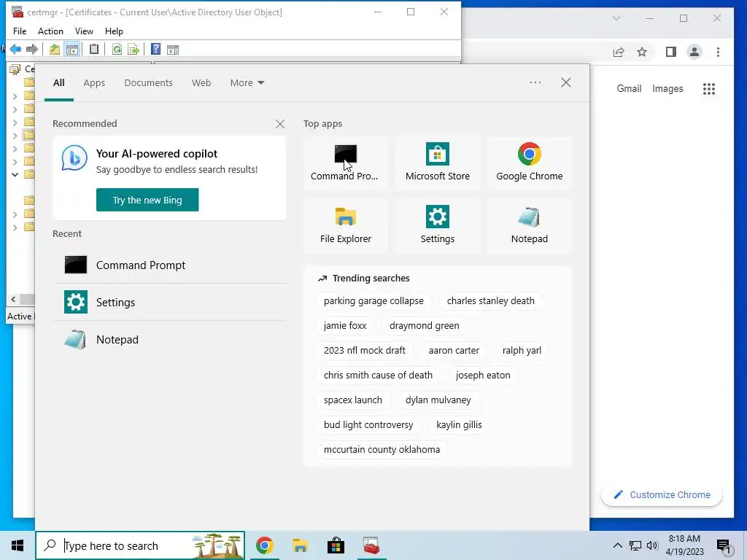This screenshot has height=560, width=747.
Task: Click the Back arrow in certmgr toolbar
Action: click(15, 49)
